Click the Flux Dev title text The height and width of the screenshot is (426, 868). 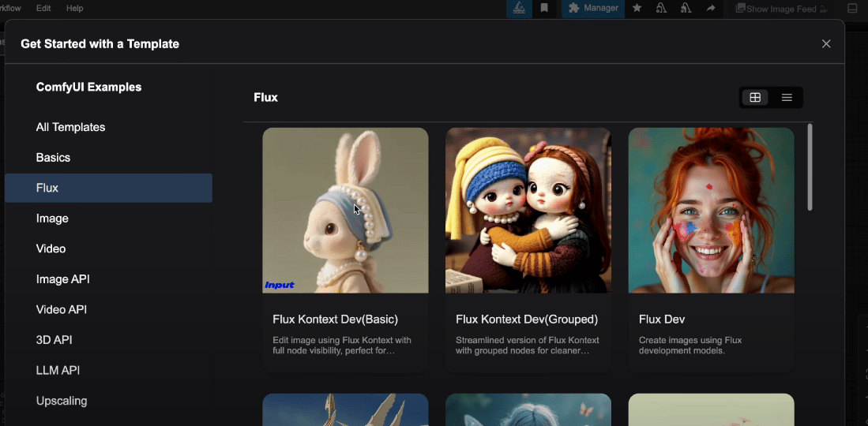point(662,319)
